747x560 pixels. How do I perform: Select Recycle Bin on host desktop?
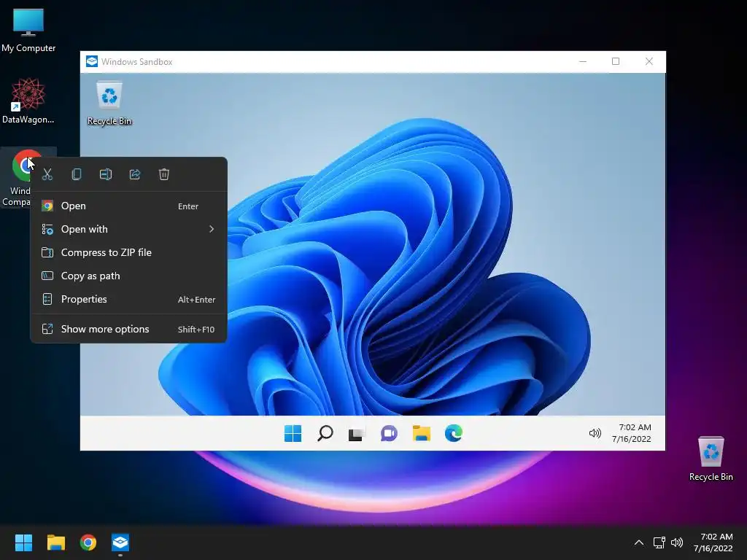tap(711, 459)
